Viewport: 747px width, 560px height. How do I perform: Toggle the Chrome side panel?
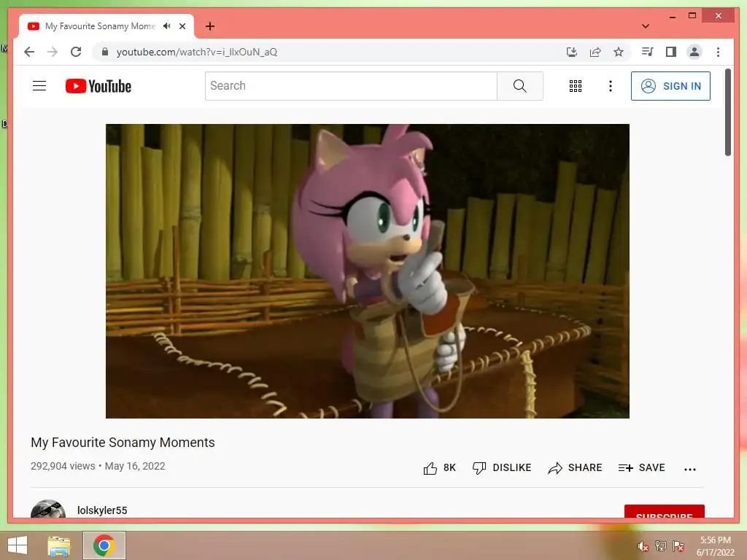pyautogui.click(x=671, y=52)
